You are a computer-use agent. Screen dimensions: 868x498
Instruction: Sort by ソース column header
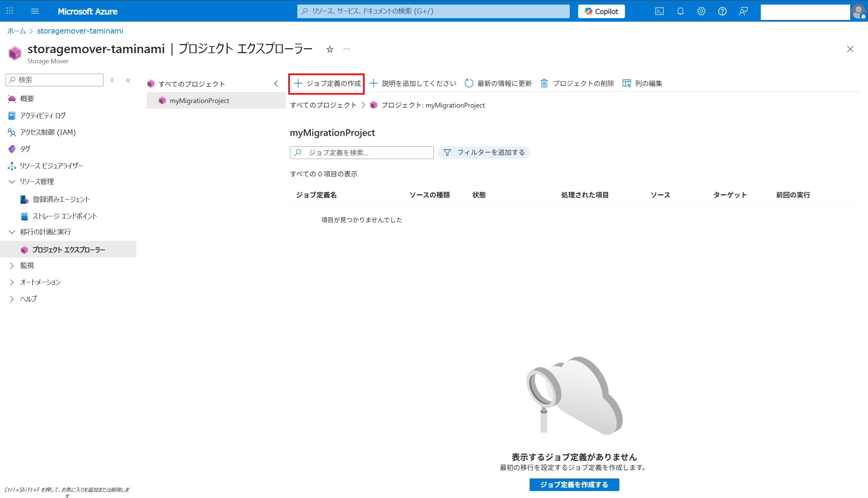coord(660,195)
